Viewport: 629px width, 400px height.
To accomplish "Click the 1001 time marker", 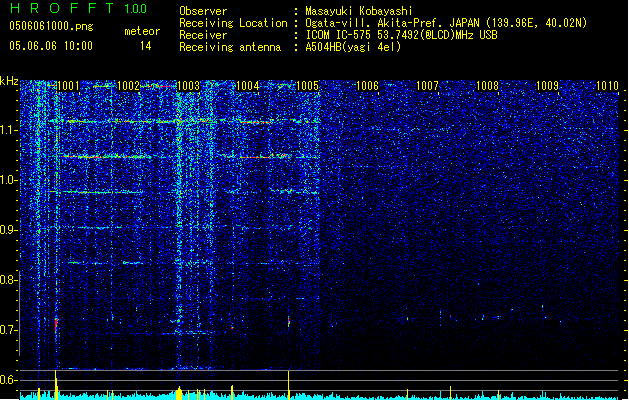I will click(x=69, y=86).
